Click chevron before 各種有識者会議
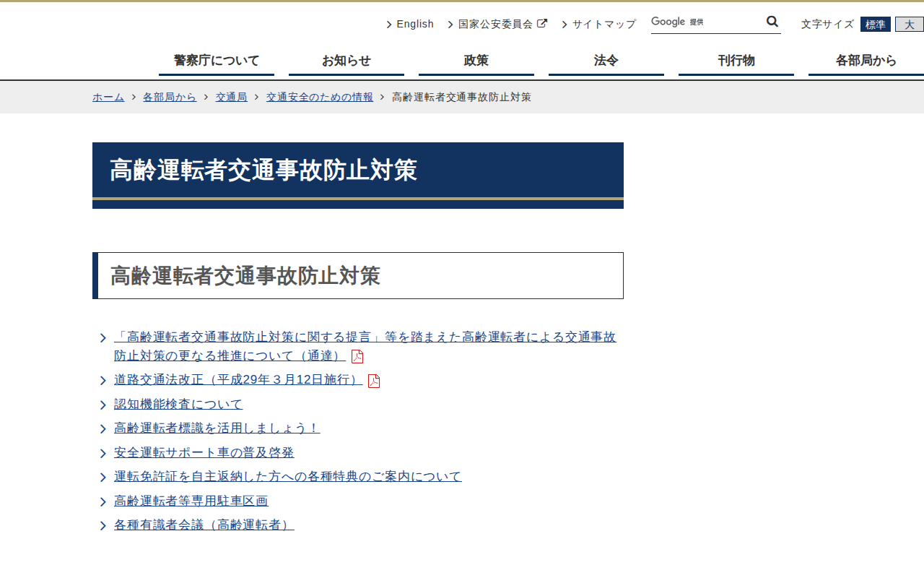Viewport: 924px width, 578px height. tap(103, 526)
